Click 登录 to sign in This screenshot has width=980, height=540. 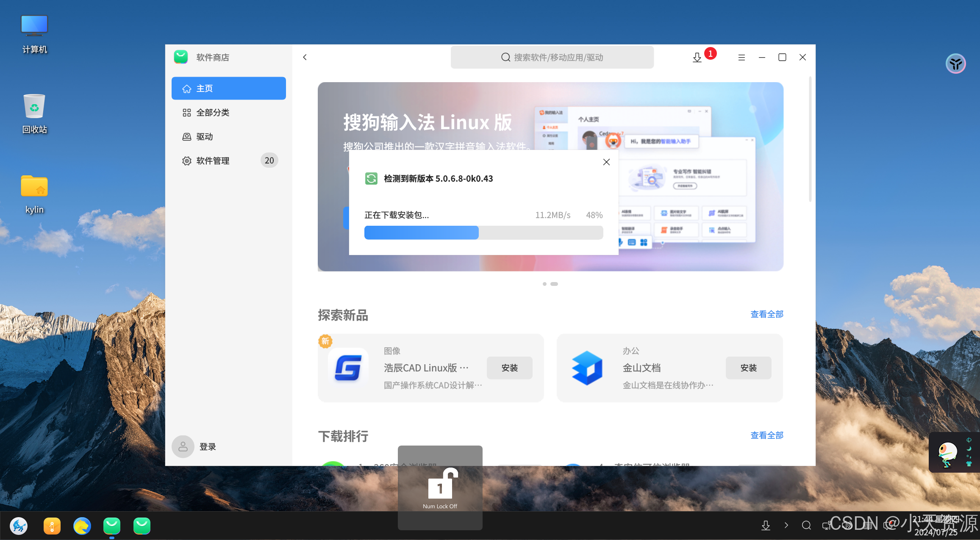208,447
